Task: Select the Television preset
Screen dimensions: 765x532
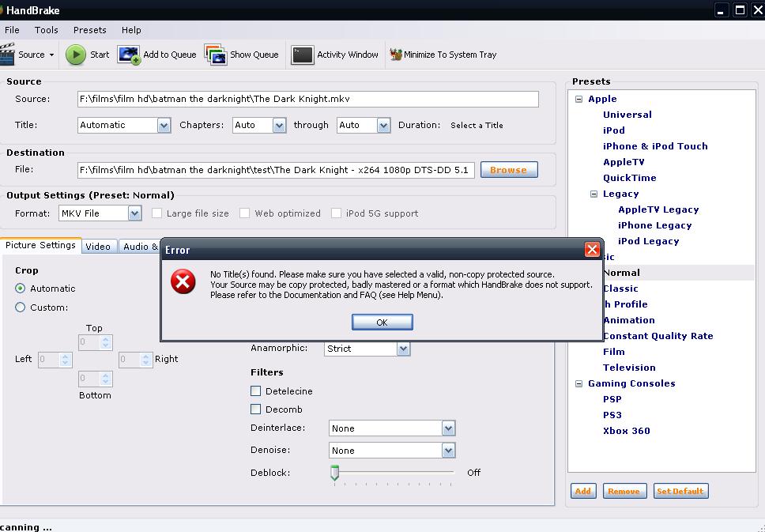Action: point(629,368)
